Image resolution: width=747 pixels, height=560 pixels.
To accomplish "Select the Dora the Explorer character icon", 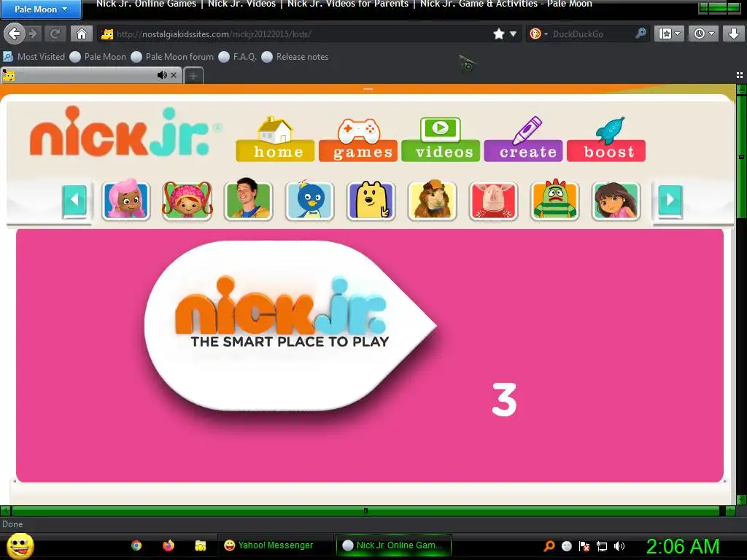I will coord(616,200).
